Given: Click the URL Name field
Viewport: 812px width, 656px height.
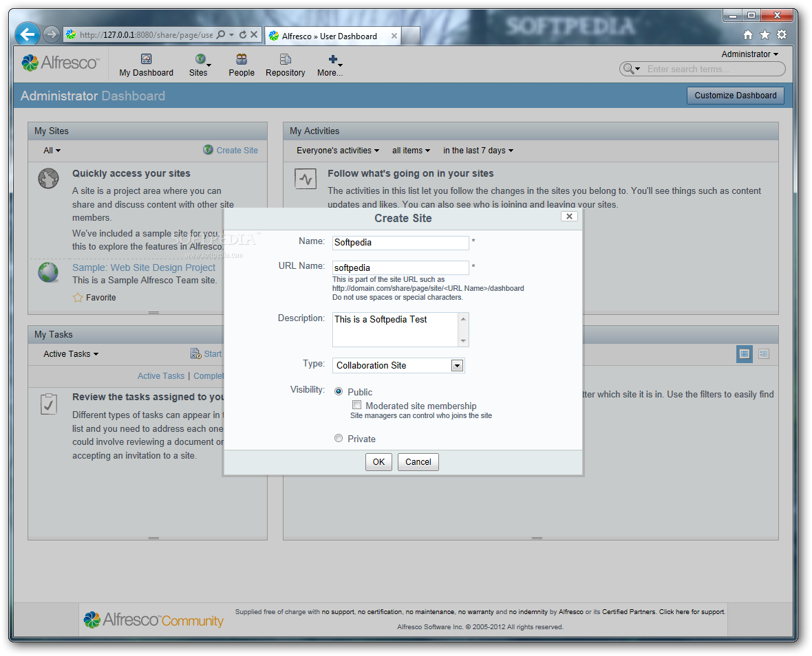Looking at the screenshot, I should click(x=400, y=267).
